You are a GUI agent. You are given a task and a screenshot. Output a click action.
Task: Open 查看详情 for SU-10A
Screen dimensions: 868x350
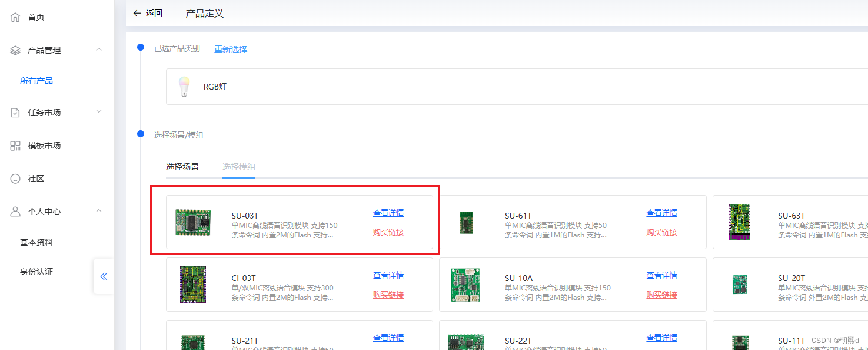pyautogui.click(x=661, y=275)
